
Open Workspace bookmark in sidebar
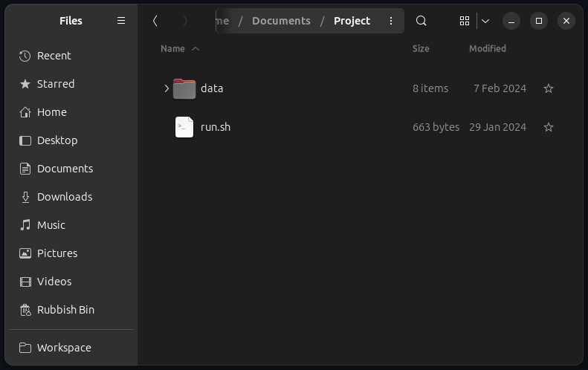(64, 348)
